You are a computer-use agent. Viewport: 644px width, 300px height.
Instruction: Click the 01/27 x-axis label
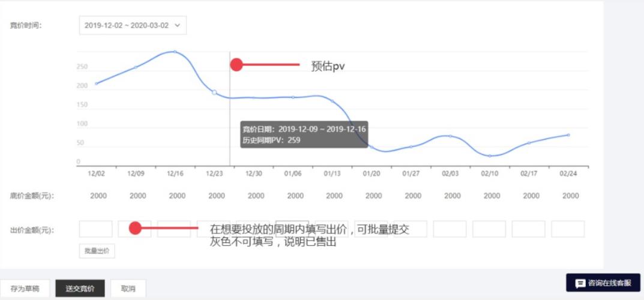411,174
